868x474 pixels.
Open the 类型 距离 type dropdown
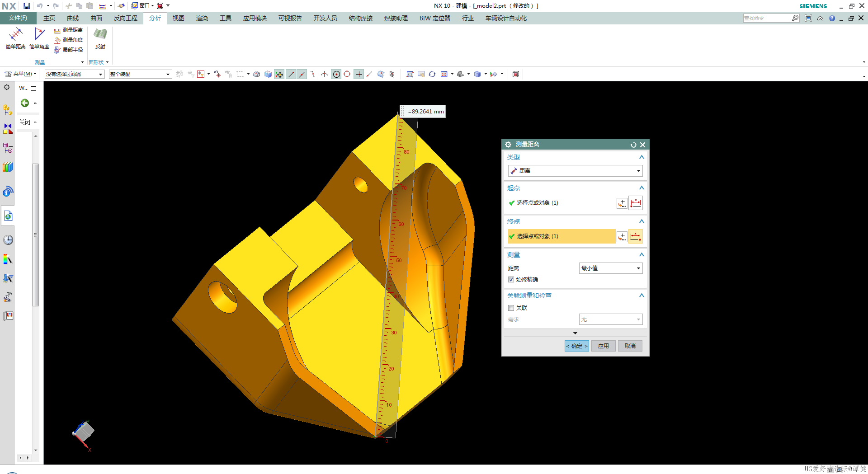[x=575, y=171]
